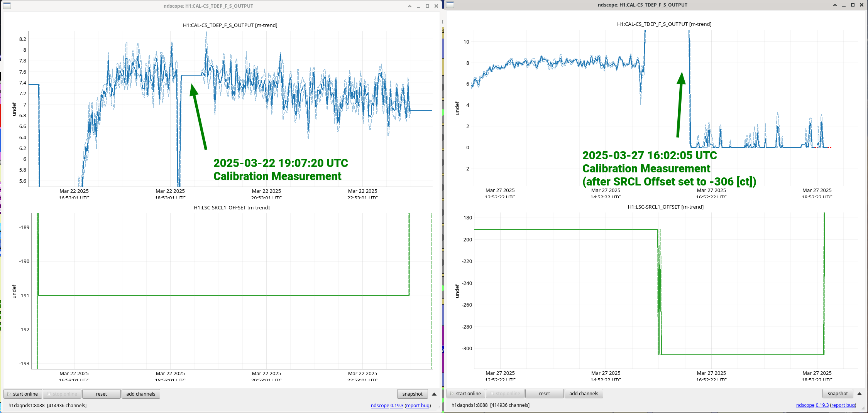Click left window title 'ndscope: H1:CAL-CS_TDEP_F_S_OUTPUT'
Viewport: 868px width, 413px height.
[208, 6]
